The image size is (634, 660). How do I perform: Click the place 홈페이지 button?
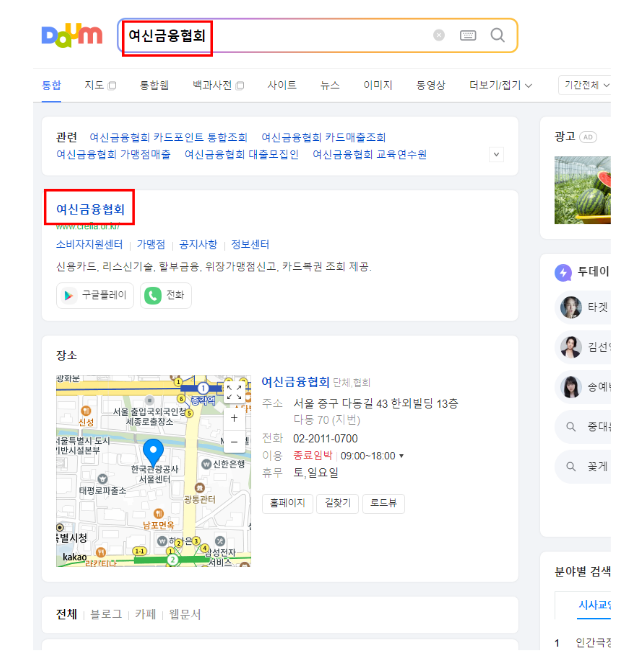[288, 503]
